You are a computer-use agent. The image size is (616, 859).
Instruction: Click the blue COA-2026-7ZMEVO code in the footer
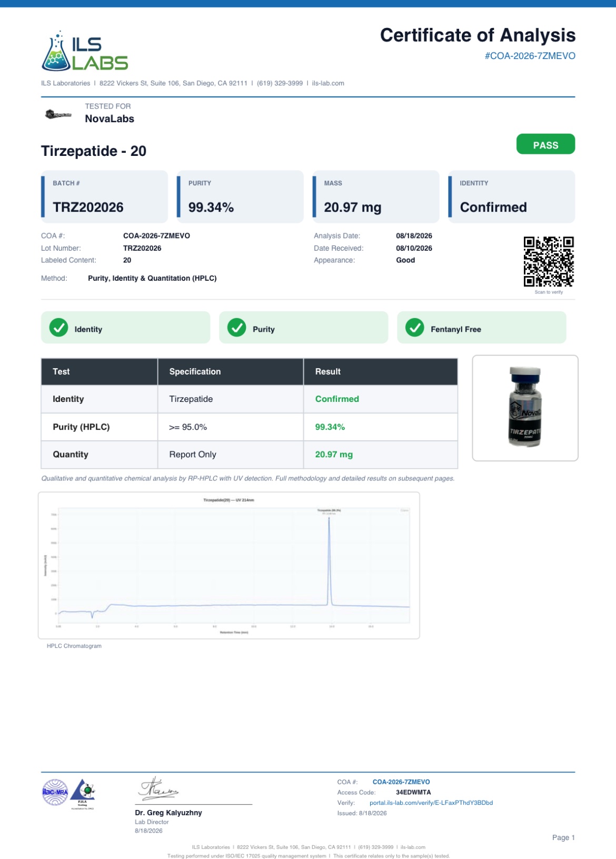point(401,782)
